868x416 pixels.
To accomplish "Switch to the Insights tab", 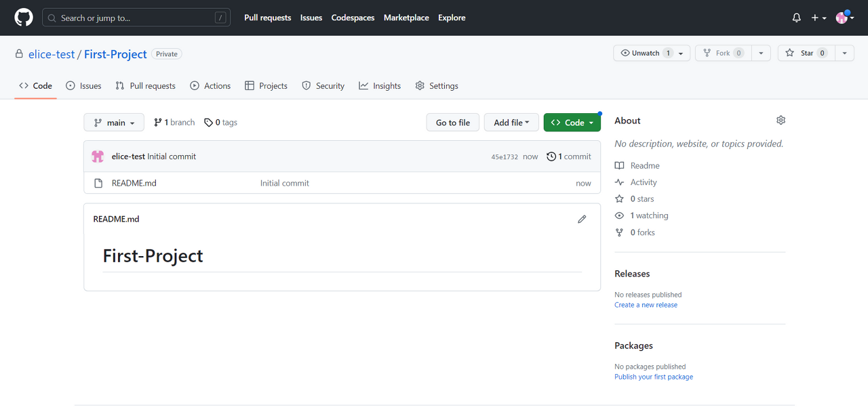I will 380,86.
